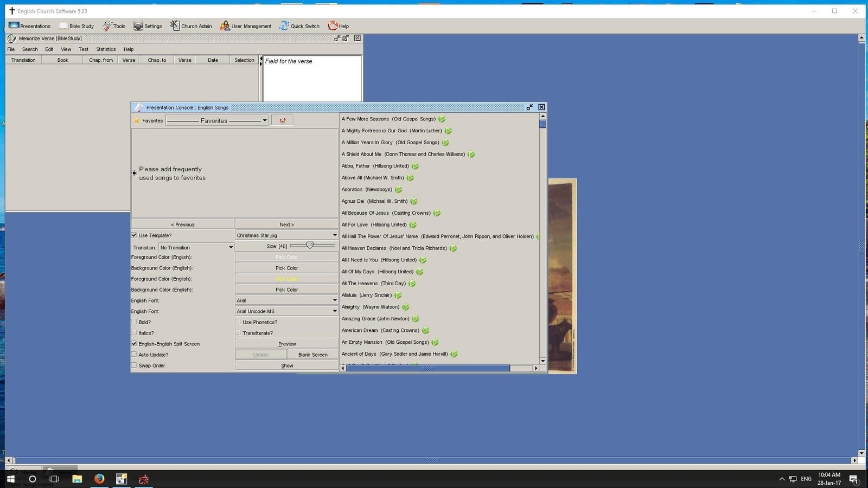Open User Management from toolbar

[245, 26]
